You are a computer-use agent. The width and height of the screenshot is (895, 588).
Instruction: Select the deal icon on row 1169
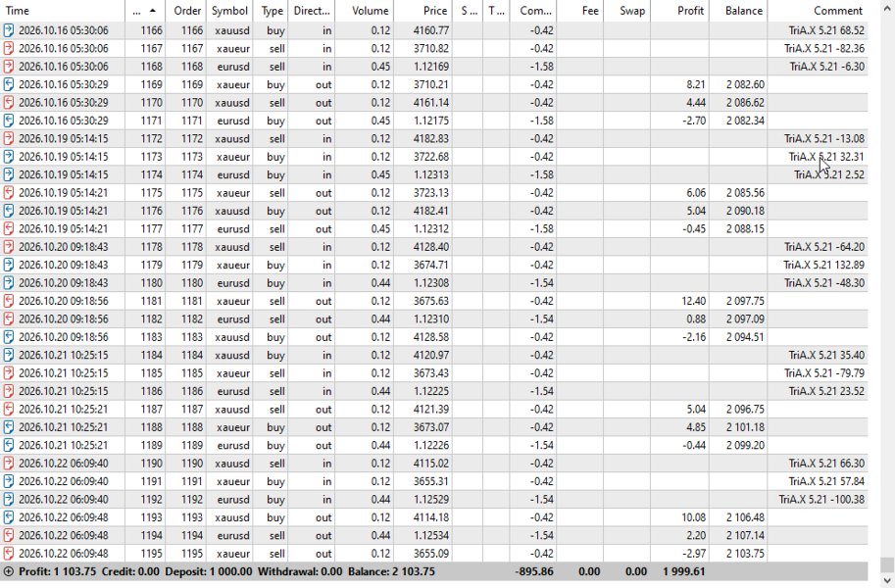(x=8, y=84)
